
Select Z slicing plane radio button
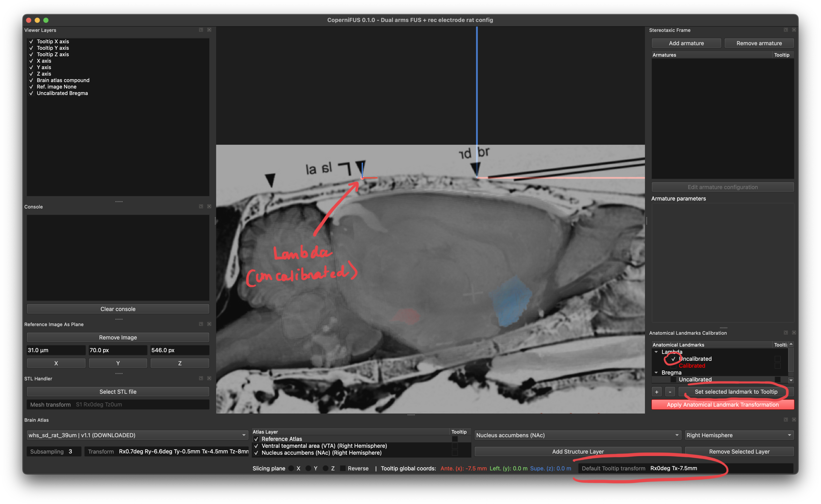coord(326,468)
